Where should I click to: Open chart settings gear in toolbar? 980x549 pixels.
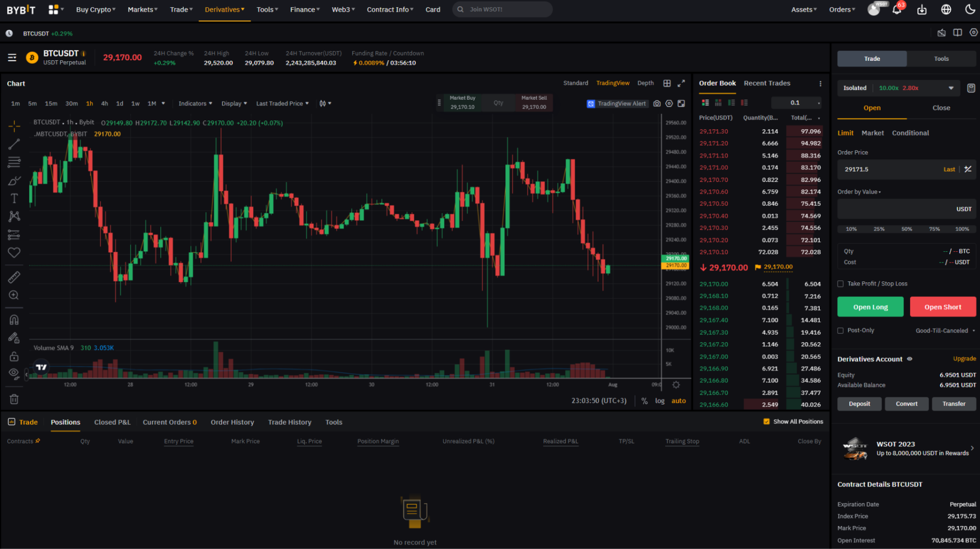coord(669,104)
